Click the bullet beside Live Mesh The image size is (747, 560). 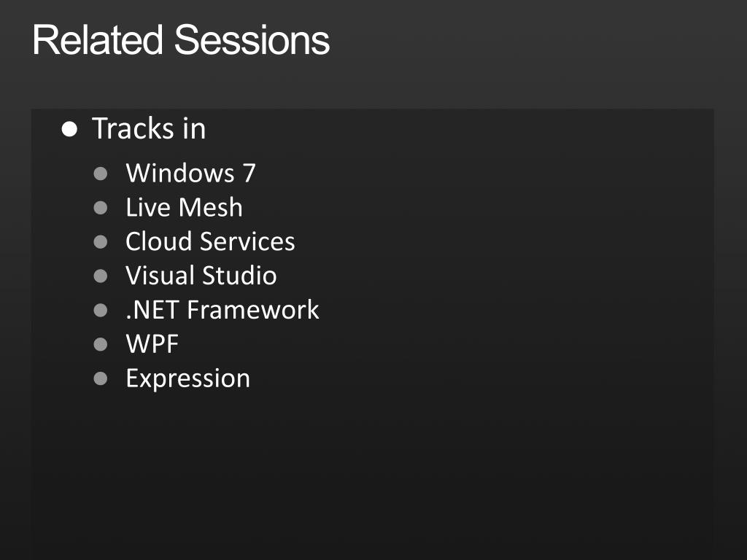click(x=101, y=208)
